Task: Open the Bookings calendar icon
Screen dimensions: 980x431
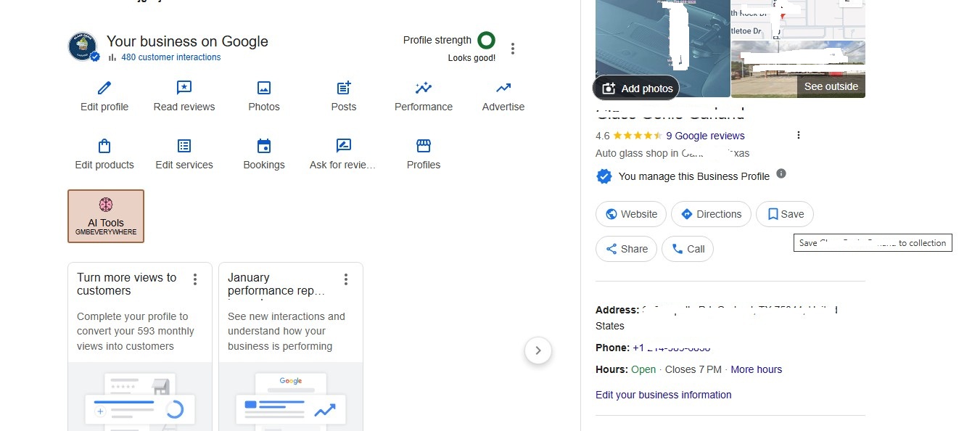Action: pos(263,146)
